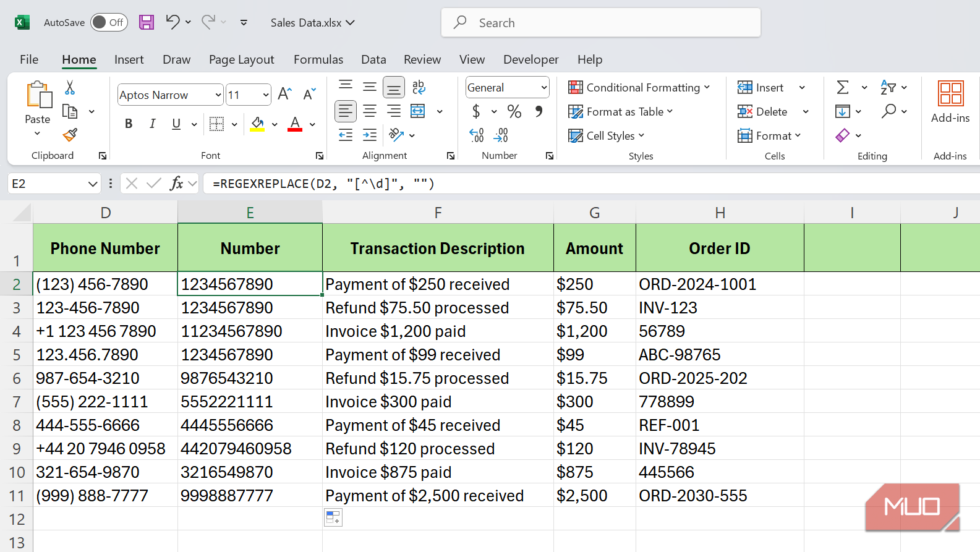Viewport: 980px width, 552px height.
Task: Click the Wrap Text icon
Action: (x=419, y=87)
